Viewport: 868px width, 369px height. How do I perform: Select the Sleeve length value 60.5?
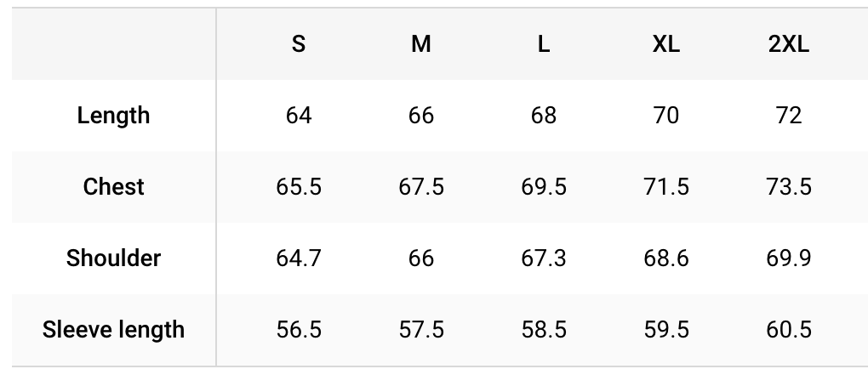[789, 330]
